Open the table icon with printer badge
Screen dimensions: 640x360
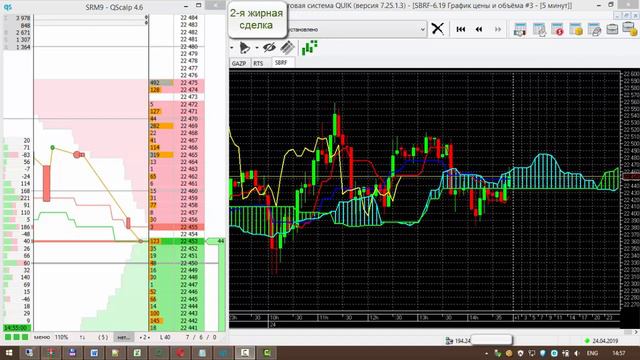(x=594, y=29)
